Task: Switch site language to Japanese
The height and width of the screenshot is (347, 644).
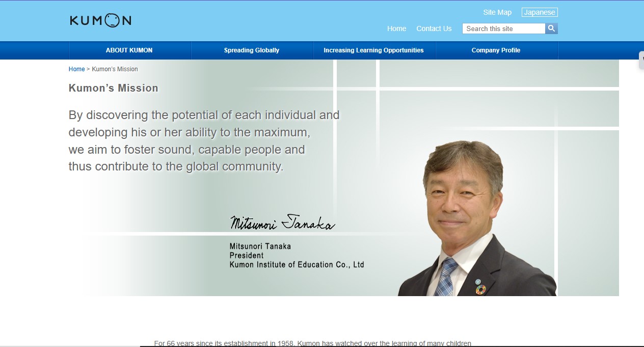Action: pyautogui.click(x=540, y=12)
